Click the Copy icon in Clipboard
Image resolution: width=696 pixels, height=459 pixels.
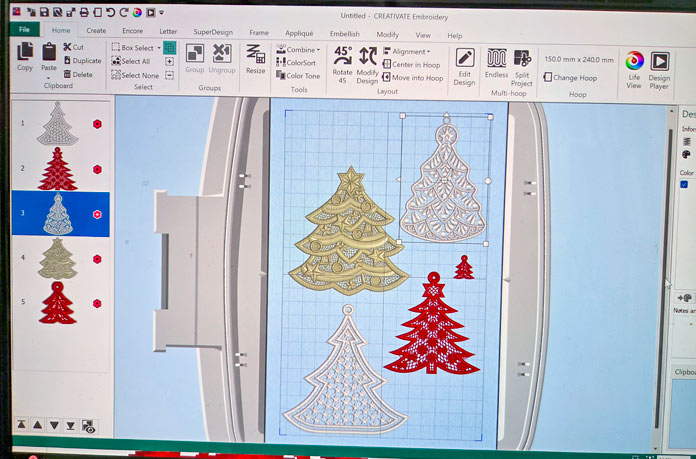tap(25, 56)
